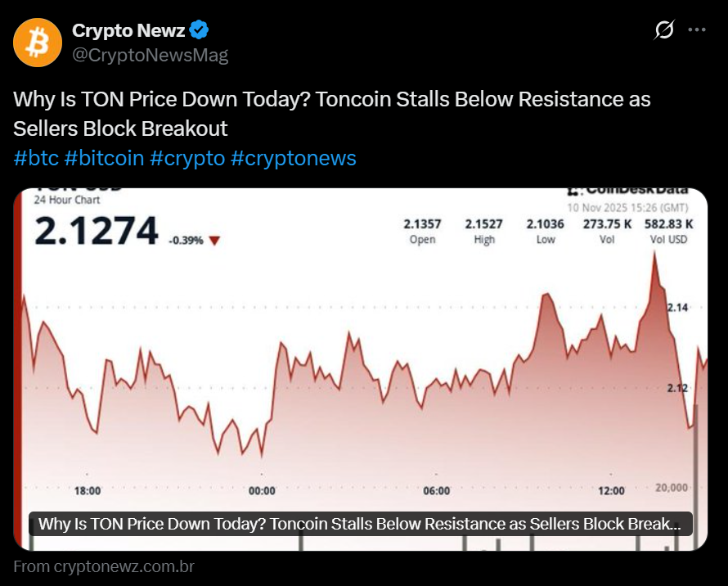728x586 pixels.
Task: Click the 12:00 time axis marker
Action: pyautogui.click(x=611, y=491)
